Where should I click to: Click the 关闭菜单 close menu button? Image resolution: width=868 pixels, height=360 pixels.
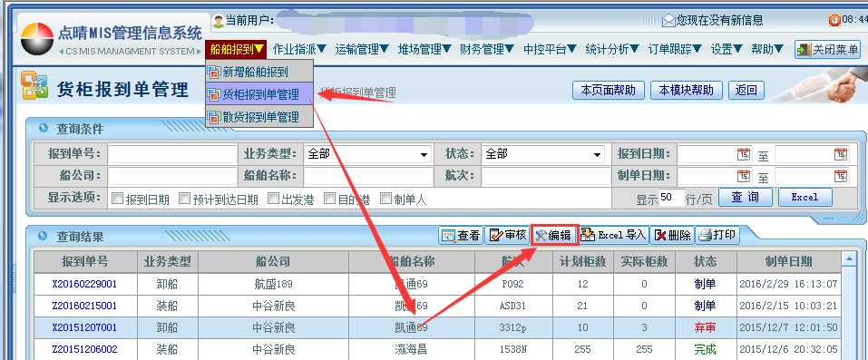click(827, 50)
